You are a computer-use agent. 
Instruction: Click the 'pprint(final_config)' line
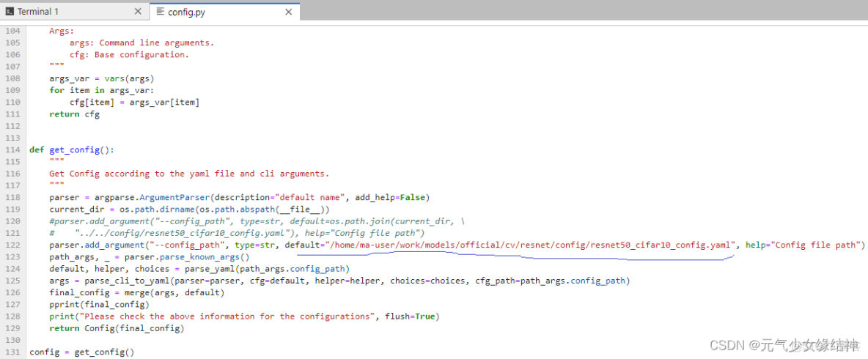click(x=99, y=304)
